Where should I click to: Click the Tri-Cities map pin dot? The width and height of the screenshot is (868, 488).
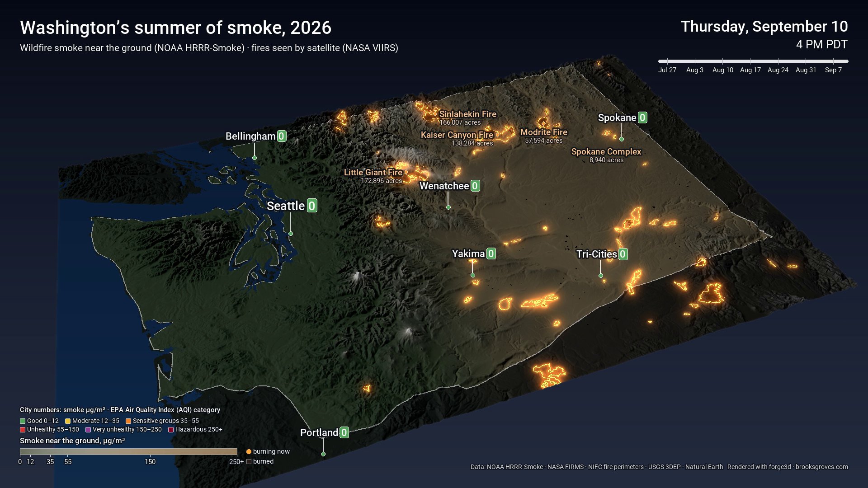pyautogui.click(x=601, y=276)
